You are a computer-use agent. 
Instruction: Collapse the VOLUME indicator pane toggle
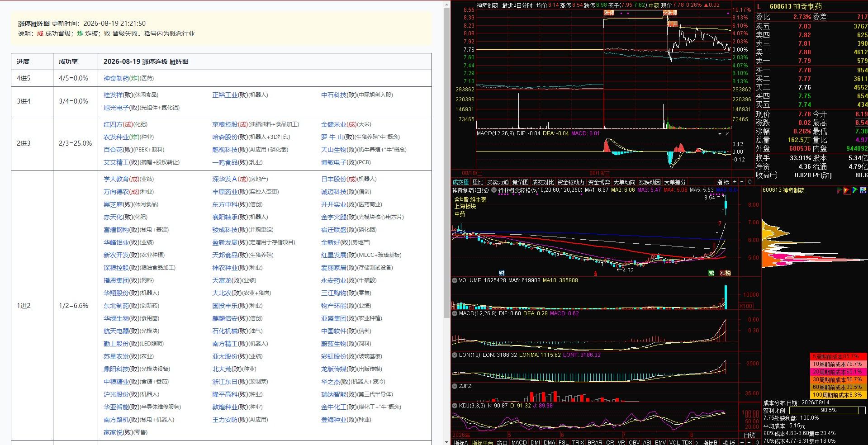455,280
